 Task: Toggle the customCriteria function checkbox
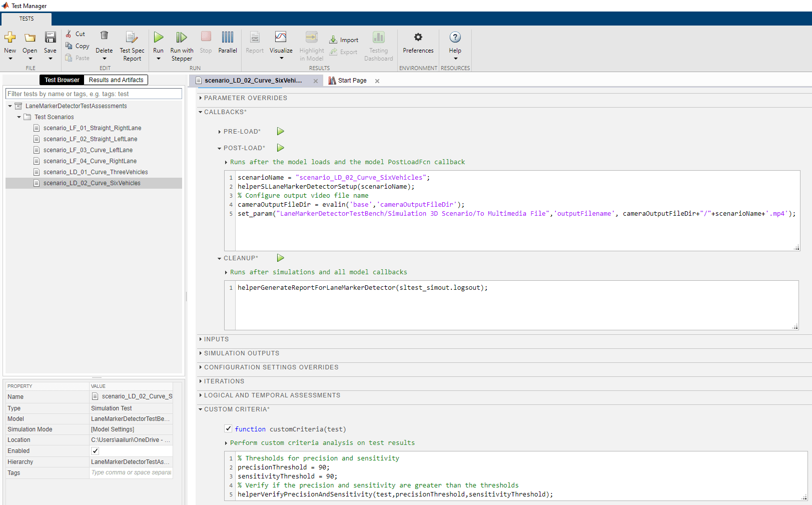(228, 429)
